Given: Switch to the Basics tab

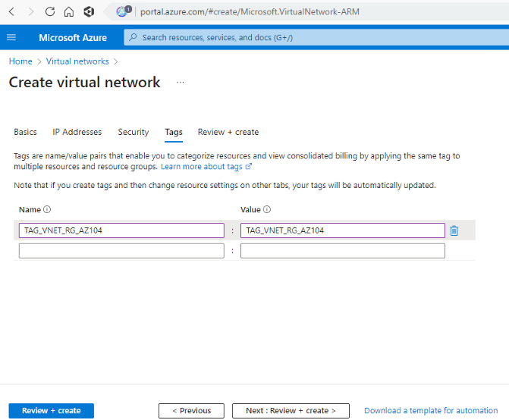Looking at the screenshot, I should [x=25, y=132].
